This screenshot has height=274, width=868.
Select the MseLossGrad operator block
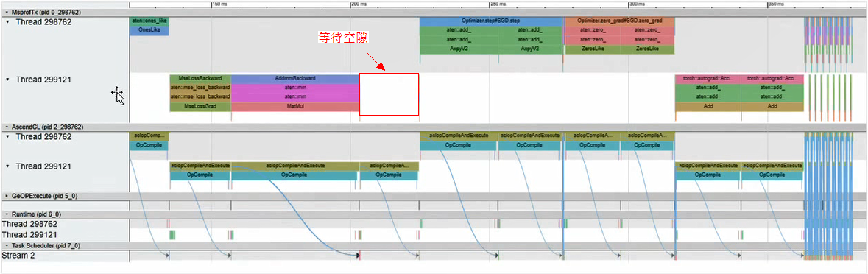click(x=200, y=106)
